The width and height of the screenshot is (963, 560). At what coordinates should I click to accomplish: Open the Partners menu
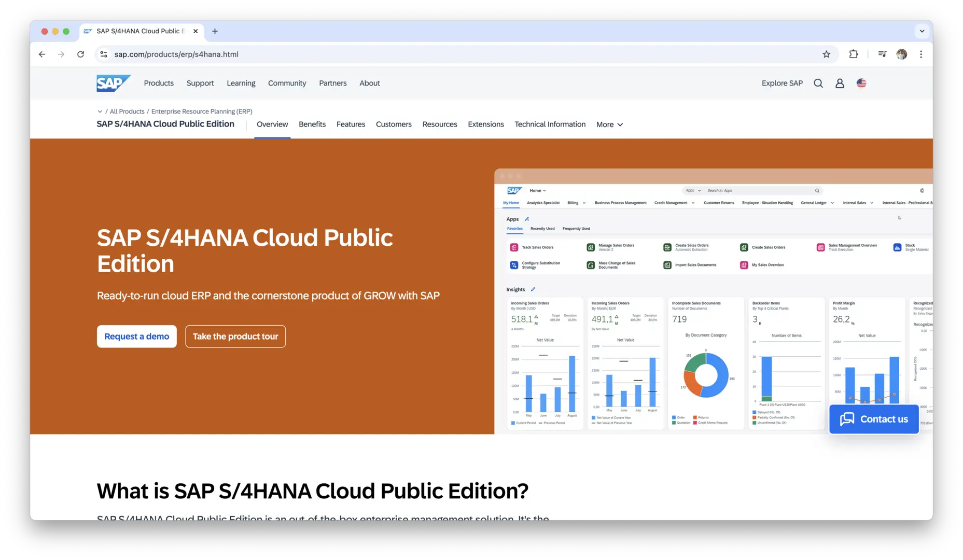click(332, 83)
